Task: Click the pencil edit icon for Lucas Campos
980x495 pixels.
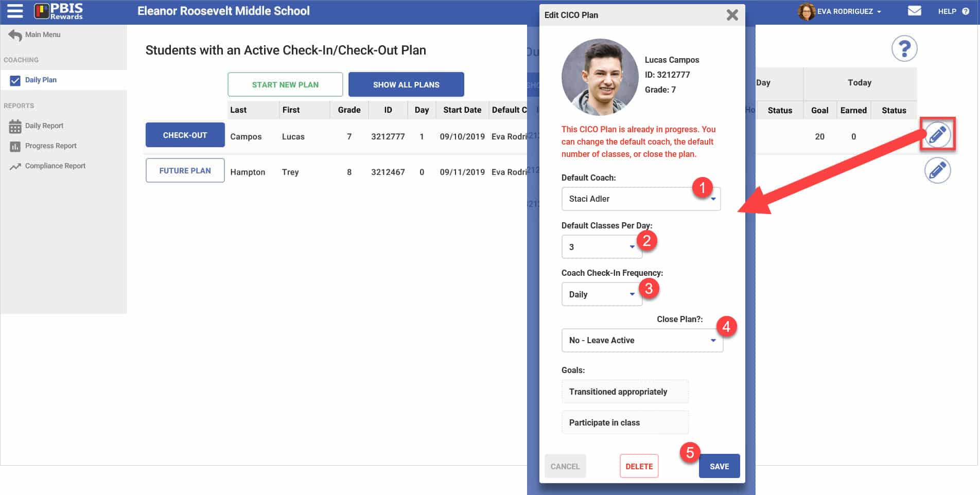Action: [x=937, y=135]
